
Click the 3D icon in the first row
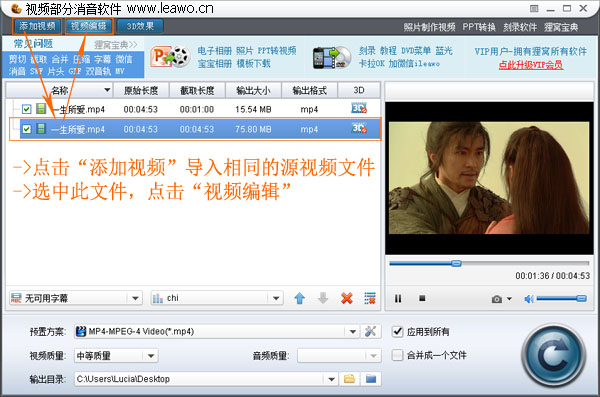359,108
